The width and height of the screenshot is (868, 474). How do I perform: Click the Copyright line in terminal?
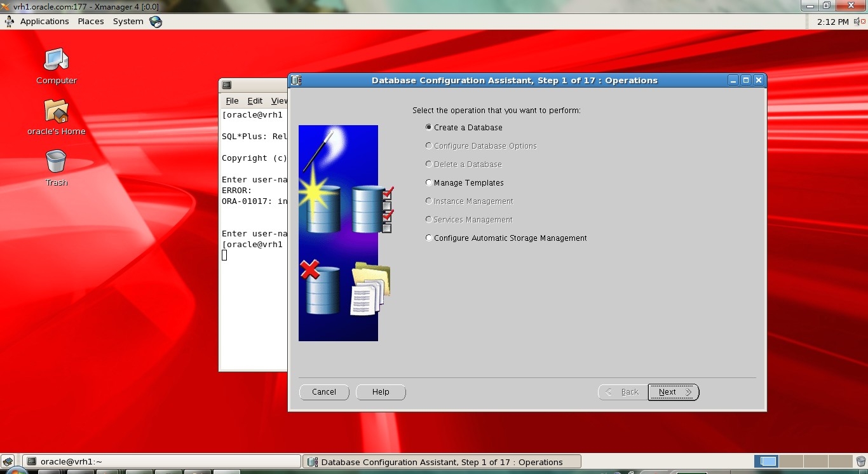tap(254, 158)
